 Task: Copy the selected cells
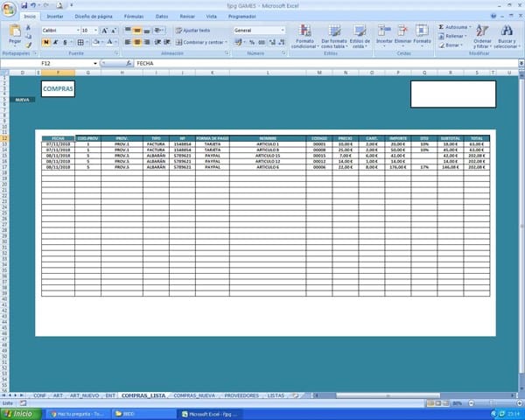pos(29,36)
